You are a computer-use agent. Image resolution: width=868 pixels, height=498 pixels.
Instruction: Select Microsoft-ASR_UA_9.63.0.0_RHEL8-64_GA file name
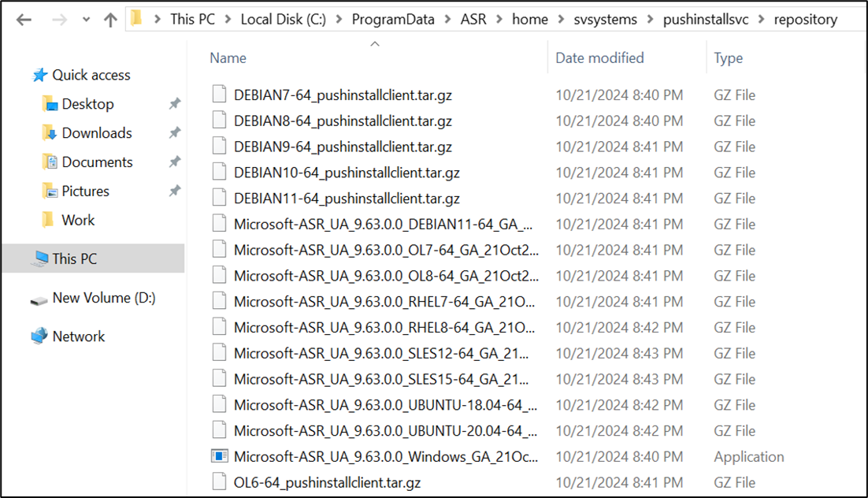pyautogui.click(x=384, y=327)
